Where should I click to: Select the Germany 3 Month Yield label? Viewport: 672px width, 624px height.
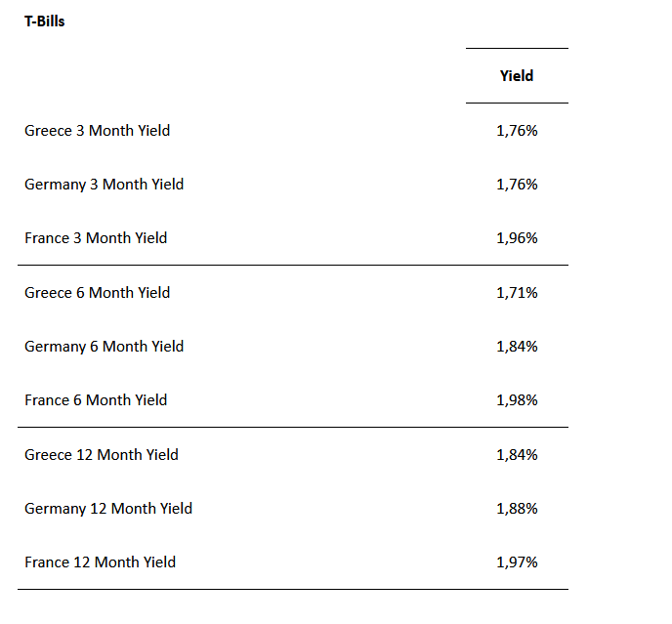(x=104, y=184)
